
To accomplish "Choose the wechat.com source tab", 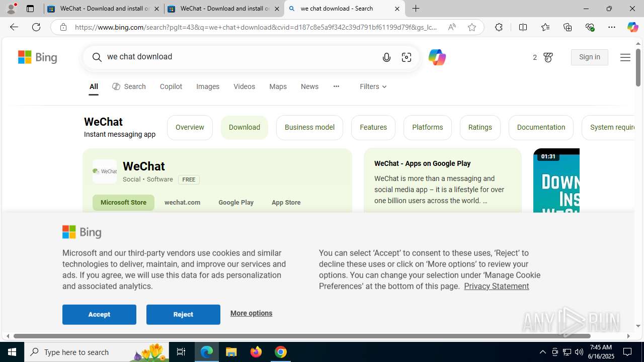I will 182,202.
